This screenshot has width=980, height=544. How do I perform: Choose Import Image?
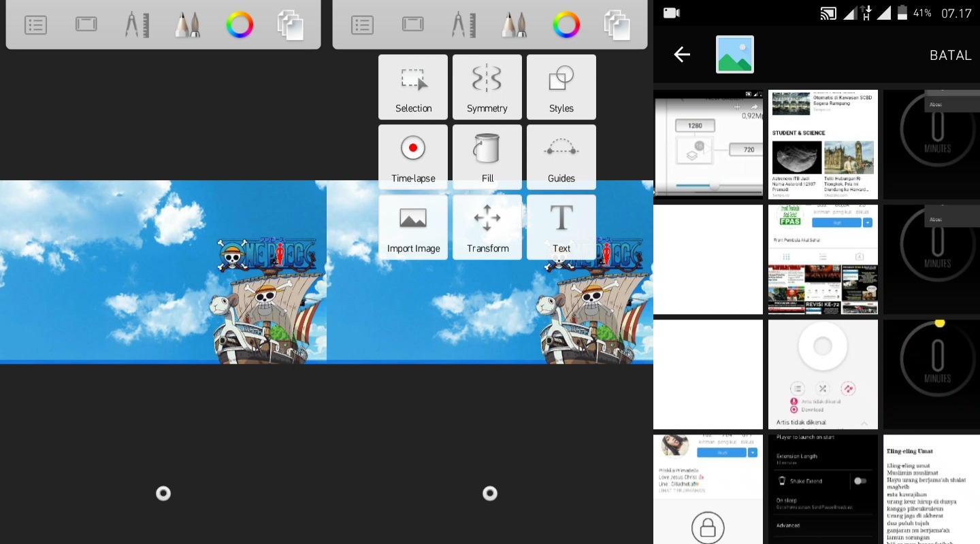click(413, 227)
